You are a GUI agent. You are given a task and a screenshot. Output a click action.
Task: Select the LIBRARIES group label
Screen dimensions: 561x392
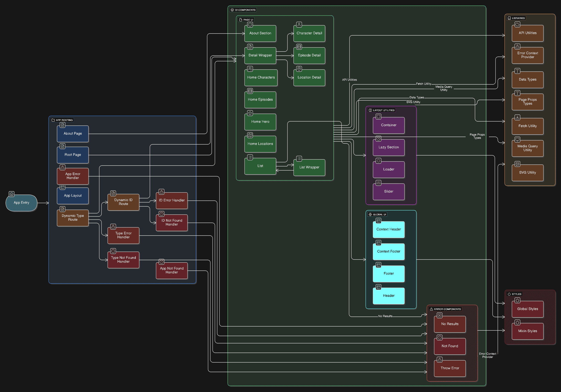516,18
